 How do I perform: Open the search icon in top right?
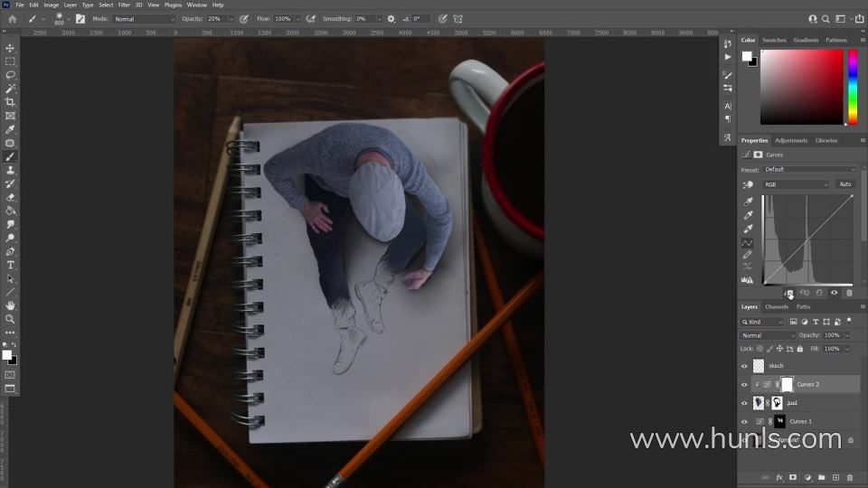[826, 19]
